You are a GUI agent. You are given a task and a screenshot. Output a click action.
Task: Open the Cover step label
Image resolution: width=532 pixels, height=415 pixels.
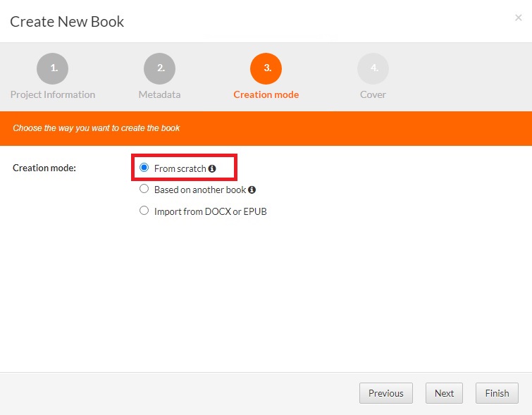coord(373,94)
